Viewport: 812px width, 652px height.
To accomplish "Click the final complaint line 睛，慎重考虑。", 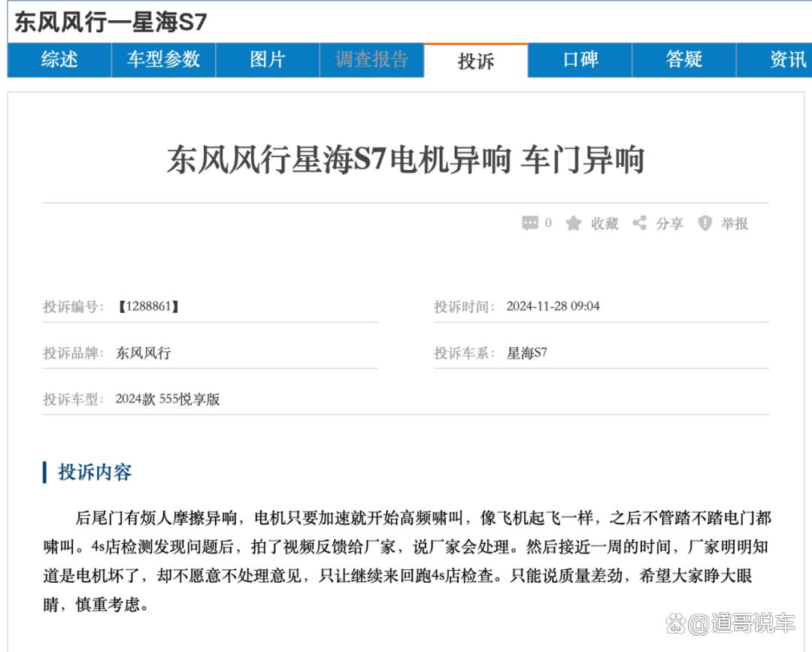I will click(95, 605).
